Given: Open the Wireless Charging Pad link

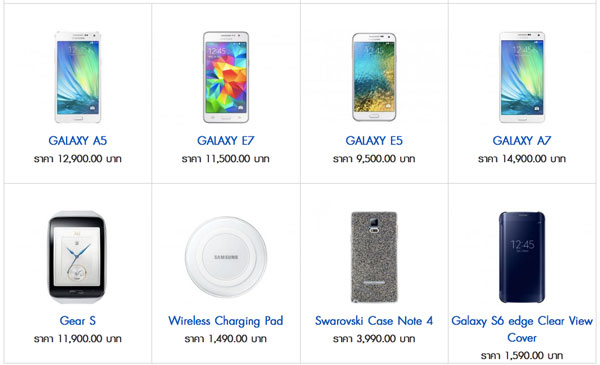Looking at the screenshot, I should coord(226,321).
